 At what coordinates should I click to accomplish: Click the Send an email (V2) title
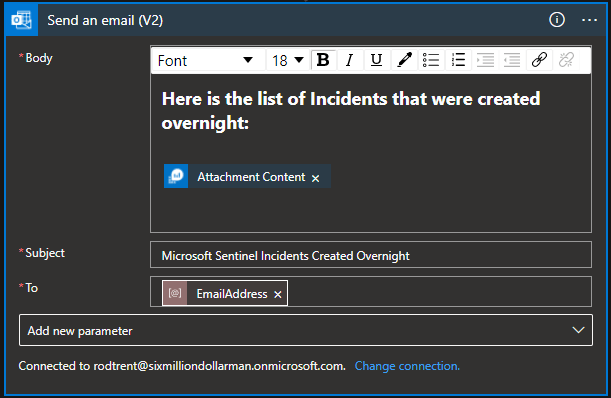(x=105, y=20)
